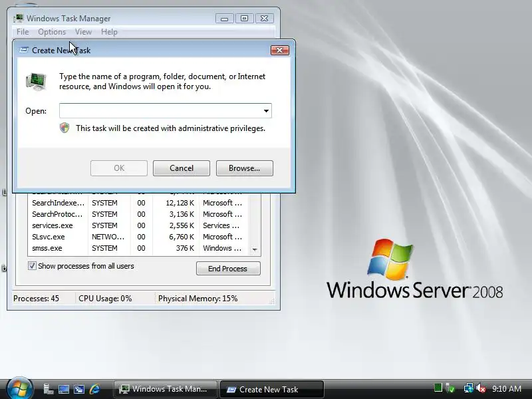The width and height of the screenshot is (532, 399).
Task: Click the Windows ... description for smss.exe
Action: tap(223, 248)
